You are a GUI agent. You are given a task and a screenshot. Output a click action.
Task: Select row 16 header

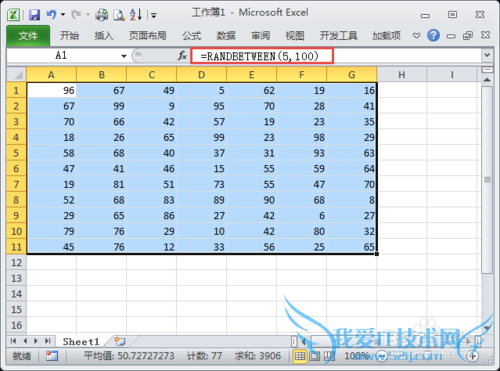tap(16, 325)
